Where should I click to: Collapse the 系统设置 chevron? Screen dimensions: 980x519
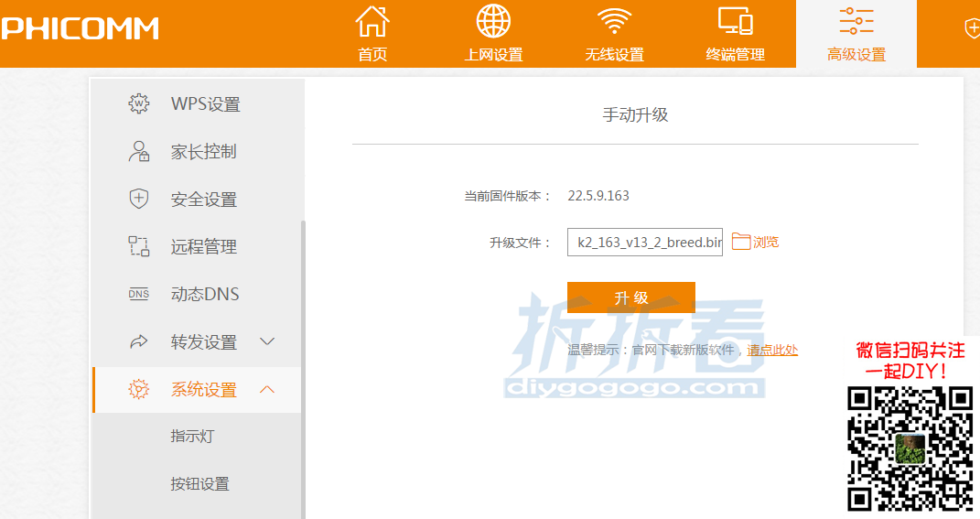click(x=267, y=389)
